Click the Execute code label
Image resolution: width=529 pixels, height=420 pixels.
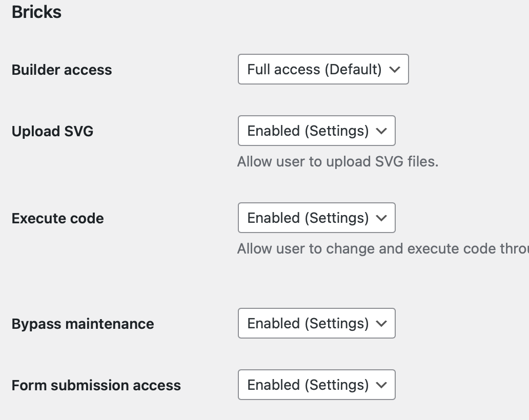tap(58, 218)
